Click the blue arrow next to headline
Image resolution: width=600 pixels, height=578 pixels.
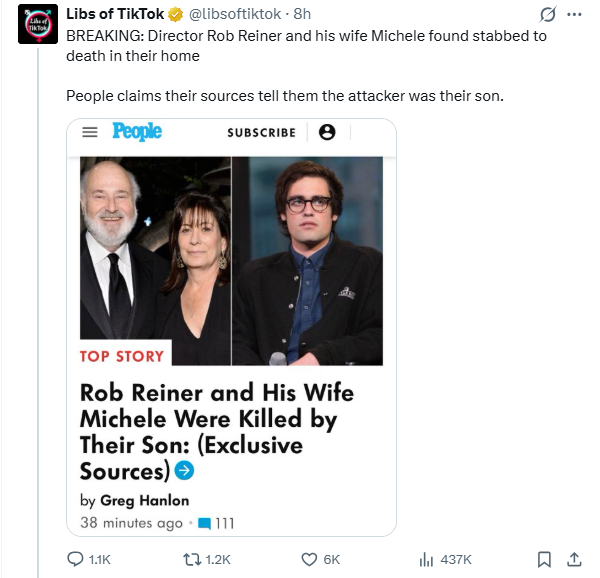pos(184,470)
